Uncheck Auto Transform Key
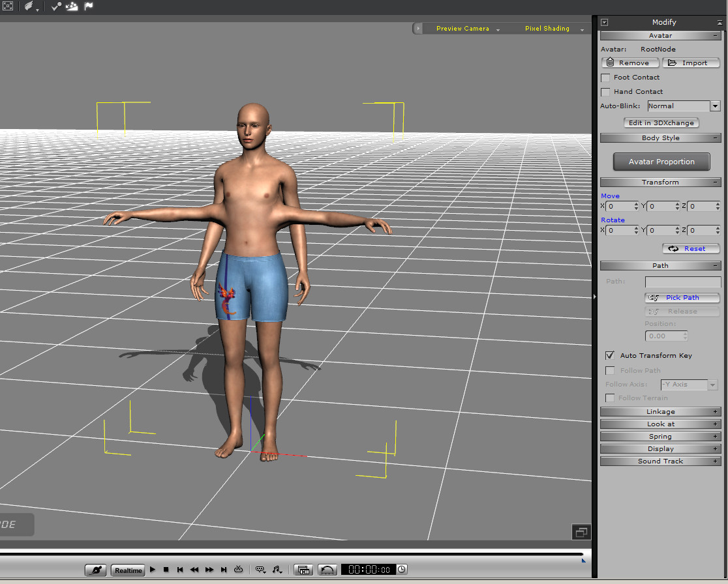This screenshot has height=584, width=728. [610, 355]
